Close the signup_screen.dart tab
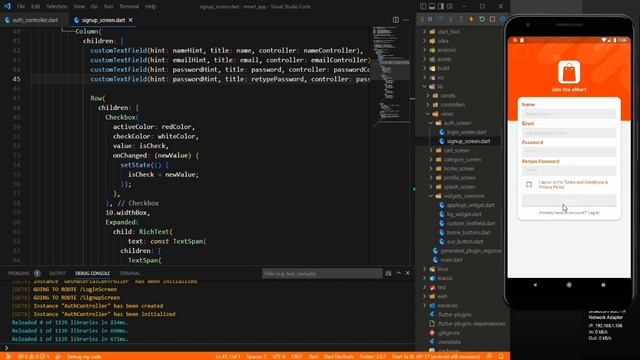The width and height of the screenshot is (640, 360). (x=131, y=20)
